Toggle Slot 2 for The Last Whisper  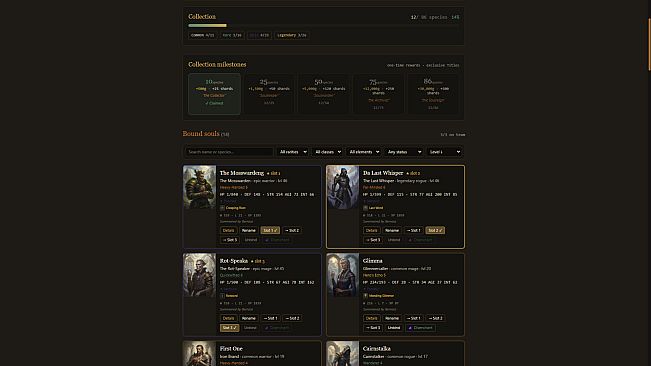435,230
